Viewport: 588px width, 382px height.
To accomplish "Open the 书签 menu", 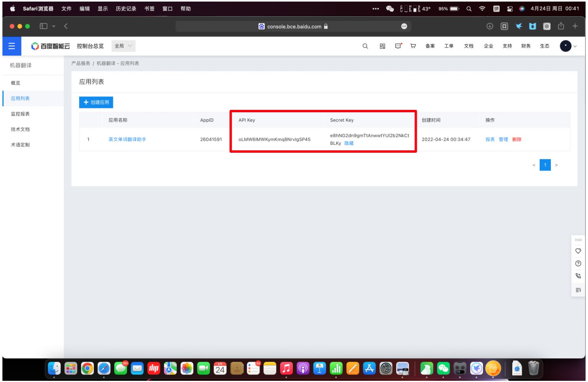I will [x=149, y=9].
